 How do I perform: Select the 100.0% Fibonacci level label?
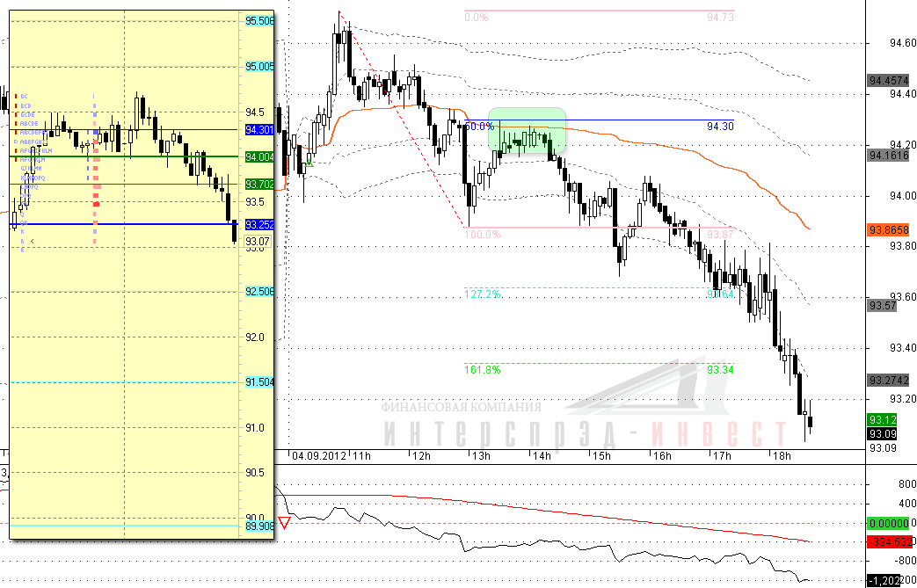tap(483, 235)
